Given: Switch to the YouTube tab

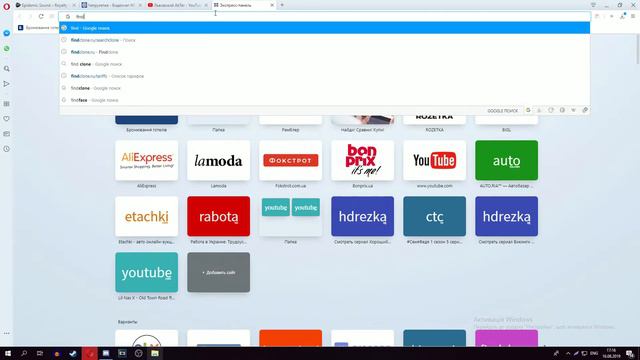Looking at the screenshot, I should click(x=178, y=5).
